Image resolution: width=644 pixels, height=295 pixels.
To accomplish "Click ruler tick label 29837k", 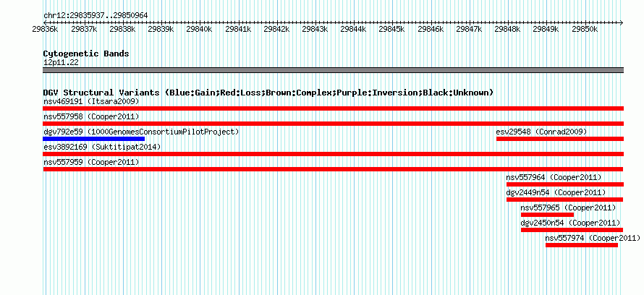I will (x=84, y=29).
